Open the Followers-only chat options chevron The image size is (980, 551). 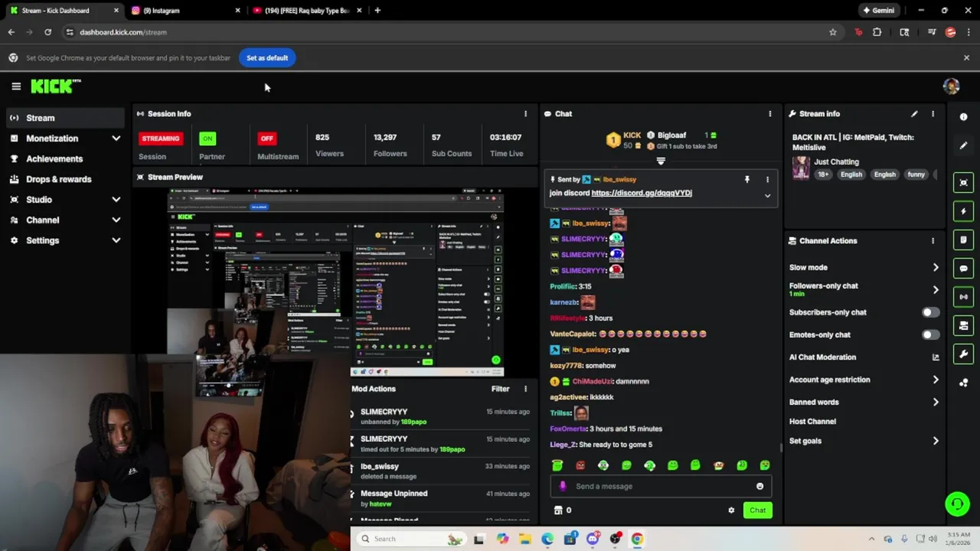[936, 290]
